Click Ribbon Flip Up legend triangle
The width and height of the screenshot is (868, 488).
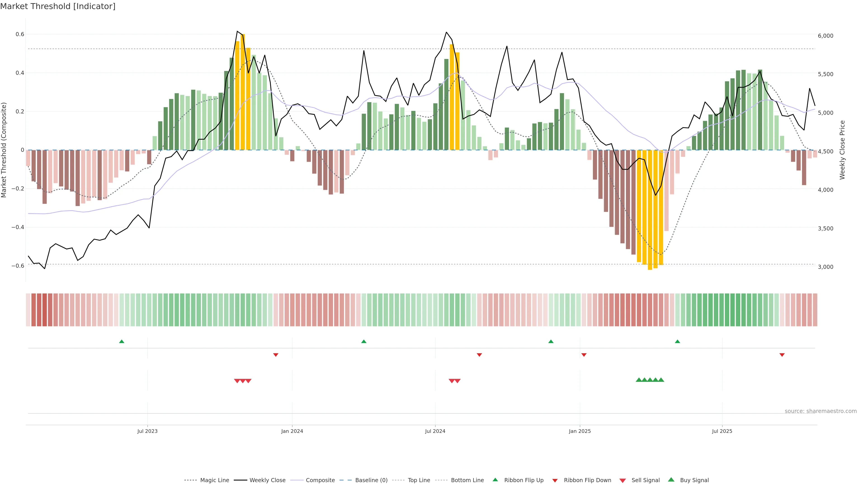click(495, 480)
